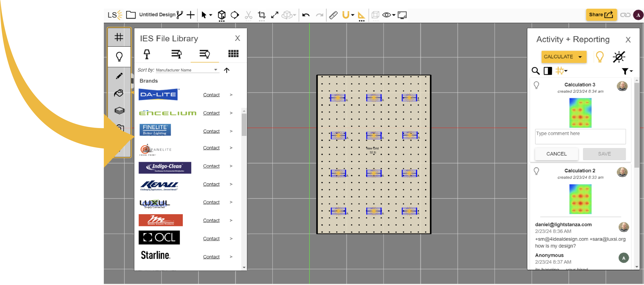This screenshot has height=285, width=644.
Task: Click the Share button
Action: coord(601,15)
